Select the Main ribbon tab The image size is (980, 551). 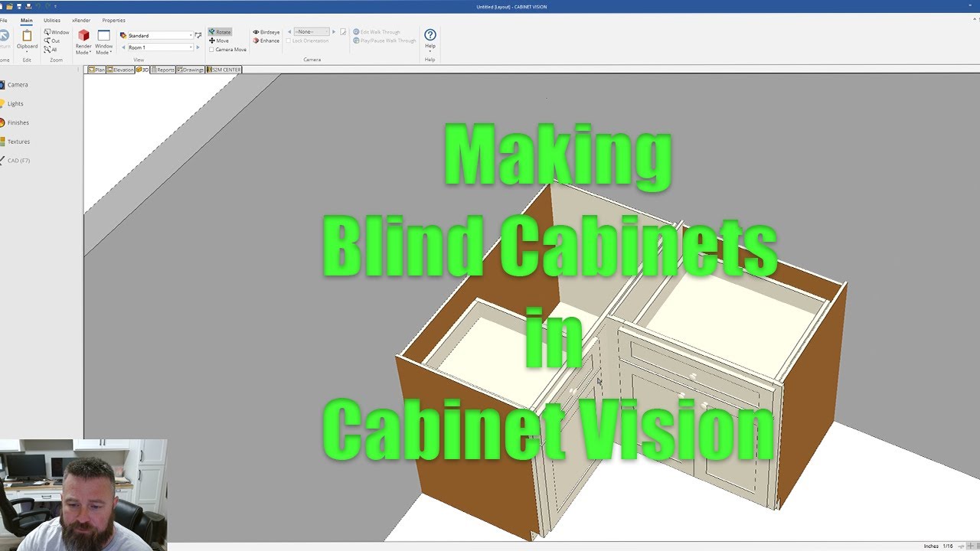27,20
